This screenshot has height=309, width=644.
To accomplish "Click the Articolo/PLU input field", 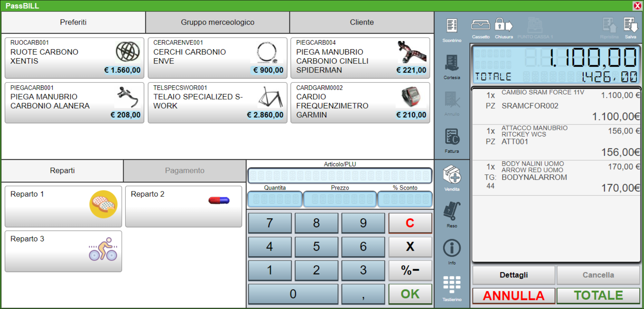I will point(340,176).
